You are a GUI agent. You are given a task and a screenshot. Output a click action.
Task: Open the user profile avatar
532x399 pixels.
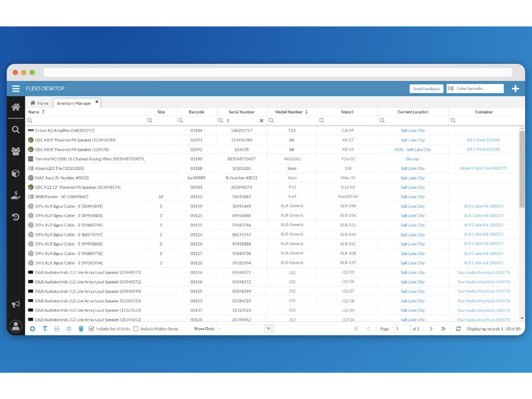pos(16,326)
